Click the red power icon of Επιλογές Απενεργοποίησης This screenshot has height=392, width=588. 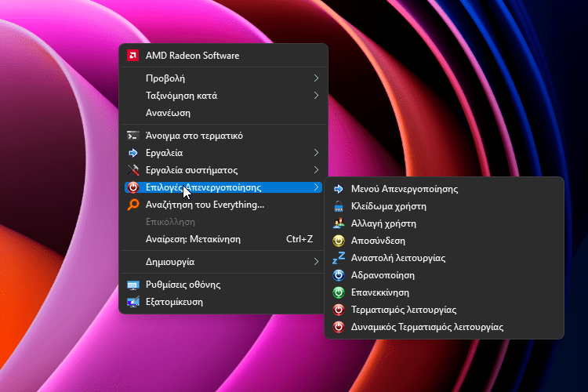132,187
